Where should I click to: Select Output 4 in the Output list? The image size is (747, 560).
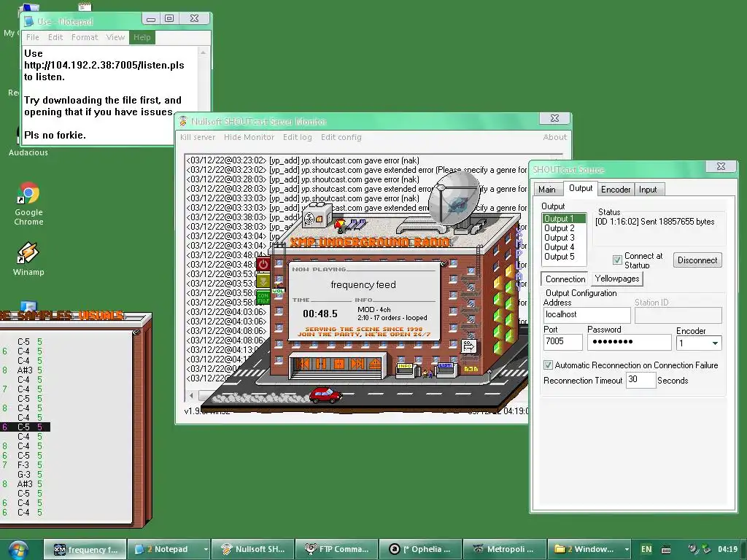coord(564,247)
